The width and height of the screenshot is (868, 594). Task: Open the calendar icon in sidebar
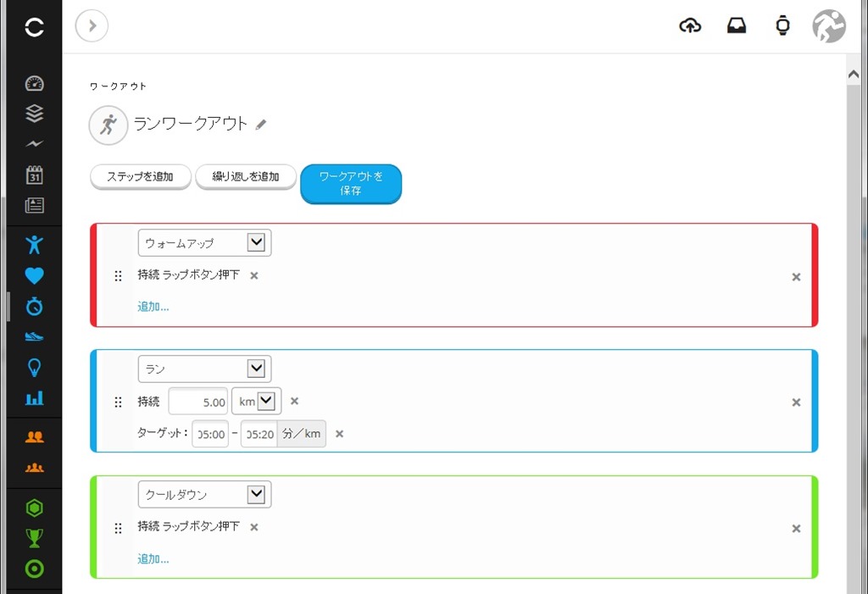pyautogui.click(x=34, y=175)
